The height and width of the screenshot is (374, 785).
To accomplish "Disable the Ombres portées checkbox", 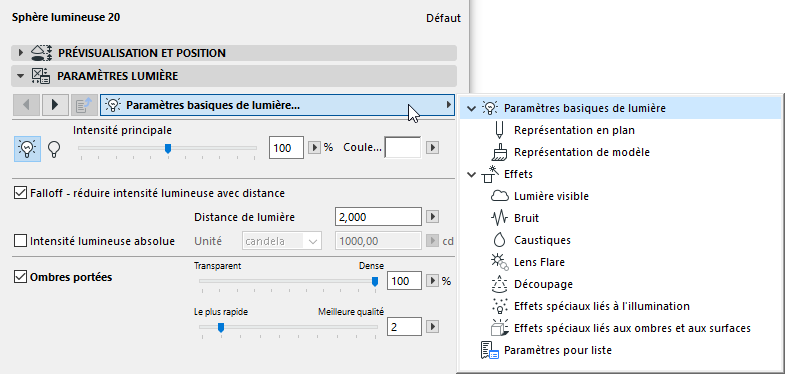I will click(21, 276).
